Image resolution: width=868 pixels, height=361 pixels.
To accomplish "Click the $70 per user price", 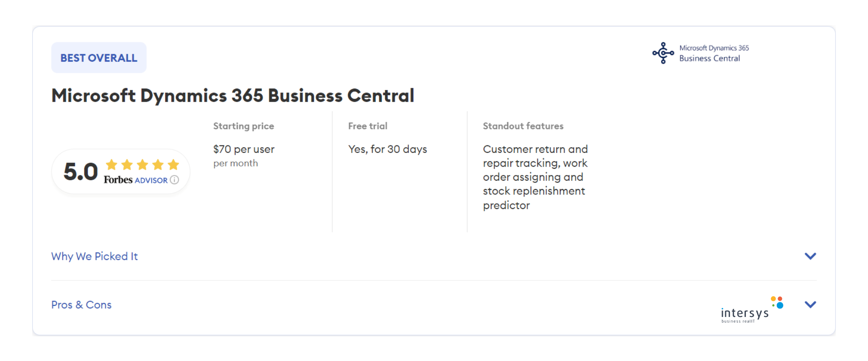I will (x=243, y=149).
